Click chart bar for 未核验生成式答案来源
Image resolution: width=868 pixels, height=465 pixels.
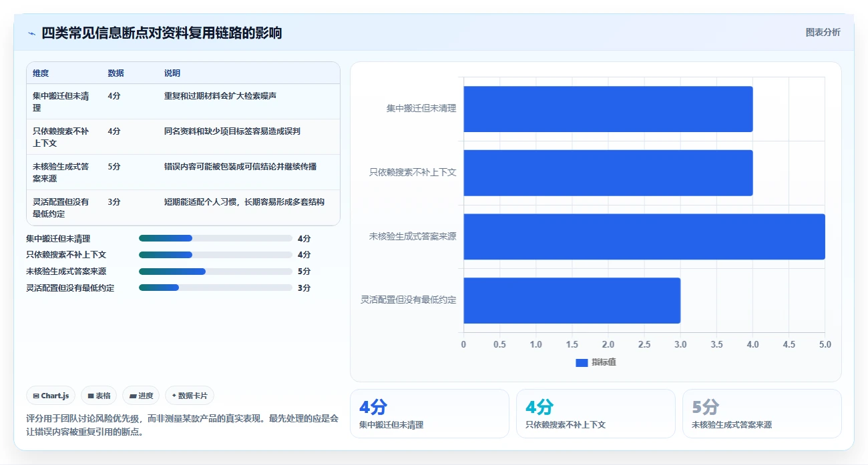tap(644, 236)
